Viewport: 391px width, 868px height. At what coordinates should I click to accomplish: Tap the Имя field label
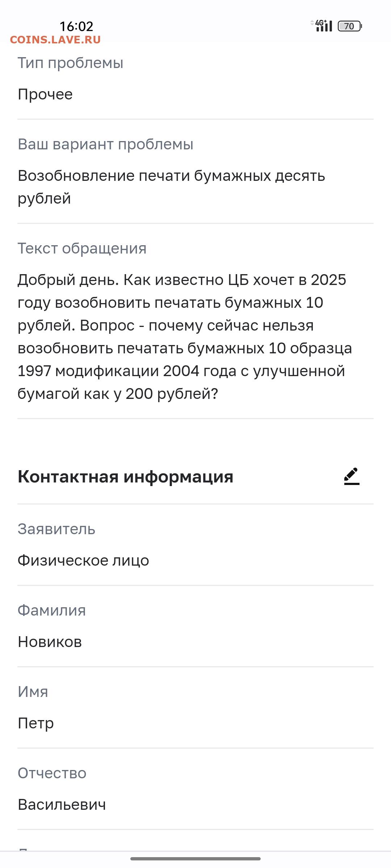tap(33, 692)
